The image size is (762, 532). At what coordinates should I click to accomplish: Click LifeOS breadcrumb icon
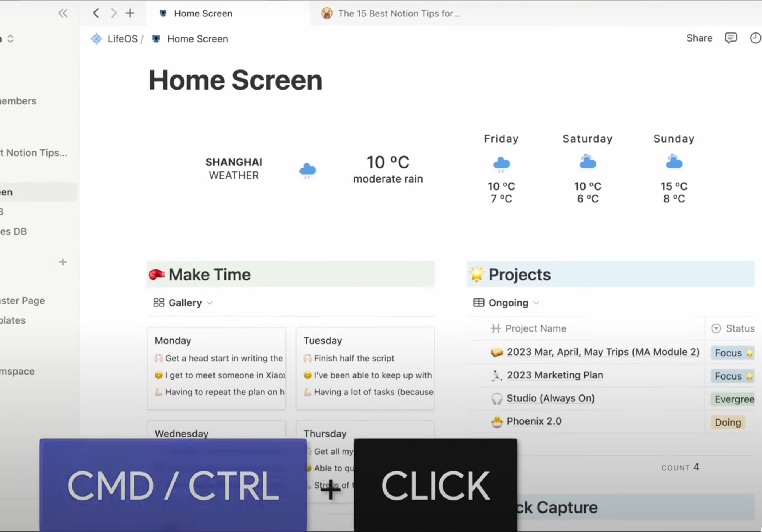pyautogui.click(x=96, y=39)
